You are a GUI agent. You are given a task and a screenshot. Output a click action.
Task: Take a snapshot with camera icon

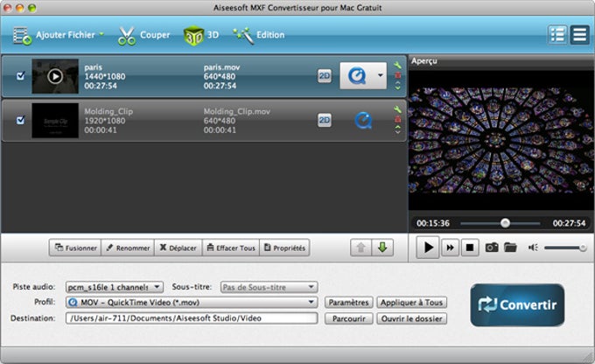[x=492, y=248]
